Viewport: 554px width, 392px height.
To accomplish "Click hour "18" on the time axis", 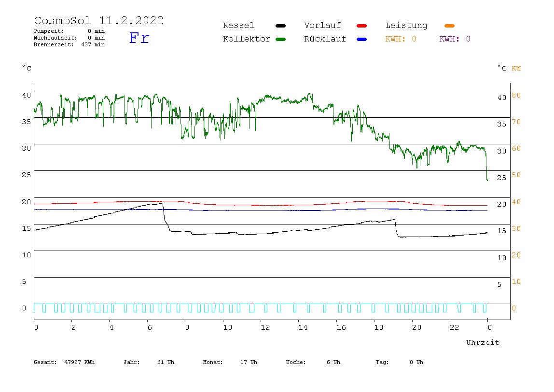I will 379,328.
